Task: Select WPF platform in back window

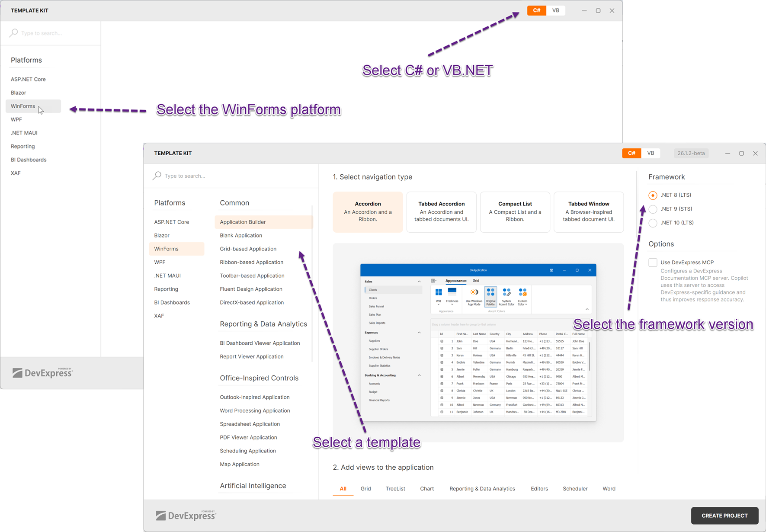Action: 16,119
